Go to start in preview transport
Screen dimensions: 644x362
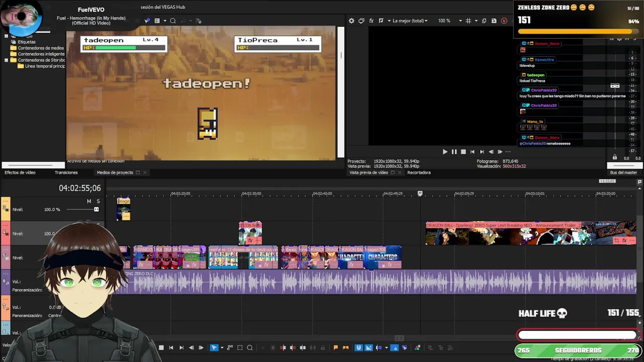[472, 151]
